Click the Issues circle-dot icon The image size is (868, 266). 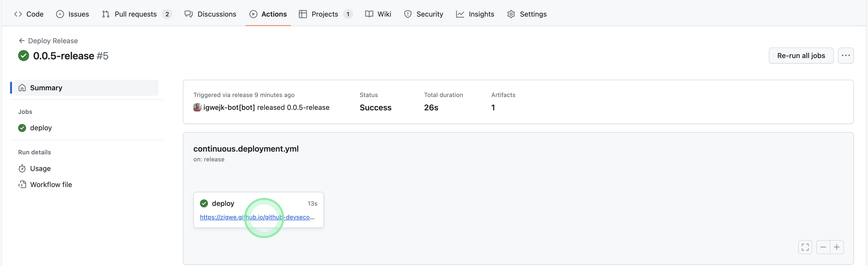pyautogui.click(x=60, y=14)
